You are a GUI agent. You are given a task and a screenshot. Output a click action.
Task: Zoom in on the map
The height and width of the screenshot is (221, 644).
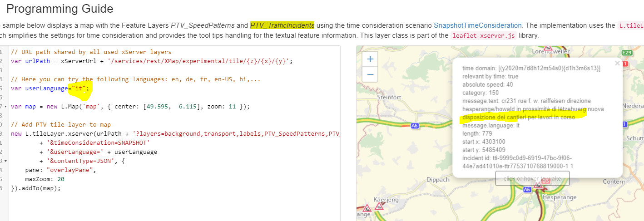370,59
